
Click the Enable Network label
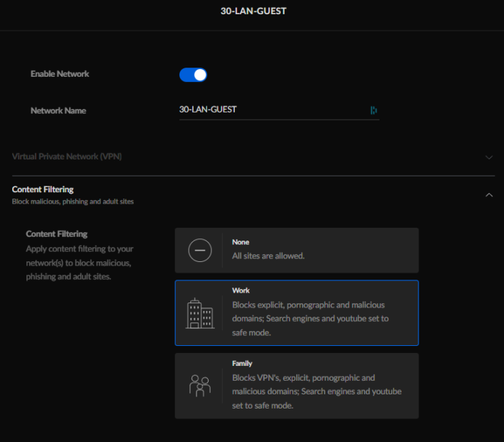[60, 74]
